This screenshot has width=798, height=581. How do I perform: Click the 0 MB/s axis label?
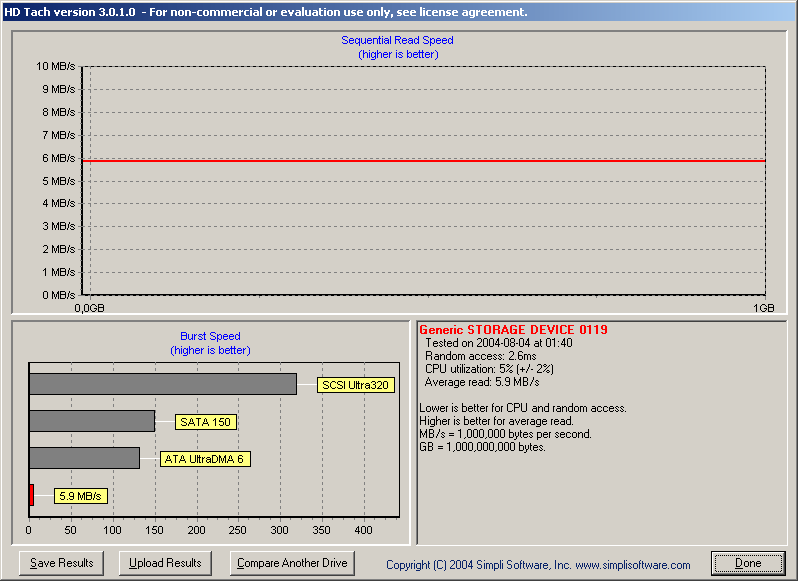[59, 295]
